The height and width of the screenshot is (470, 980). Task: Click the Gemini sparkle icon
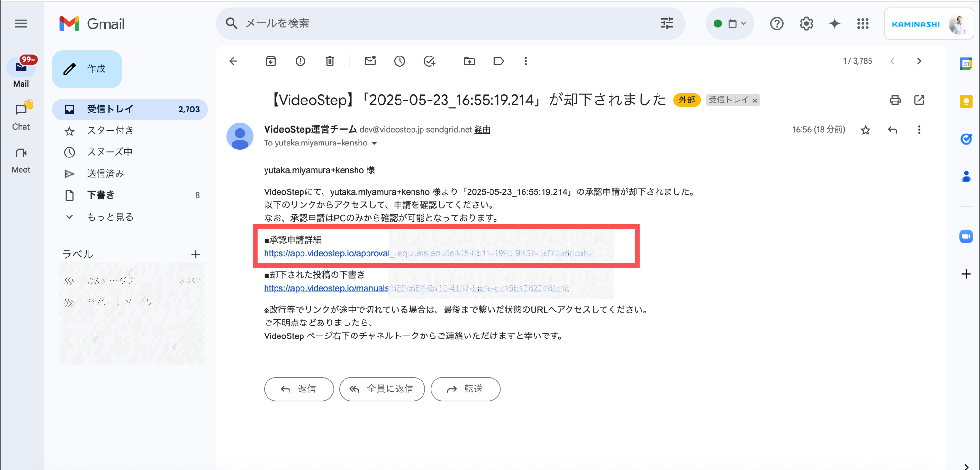(x=835, y=23)
